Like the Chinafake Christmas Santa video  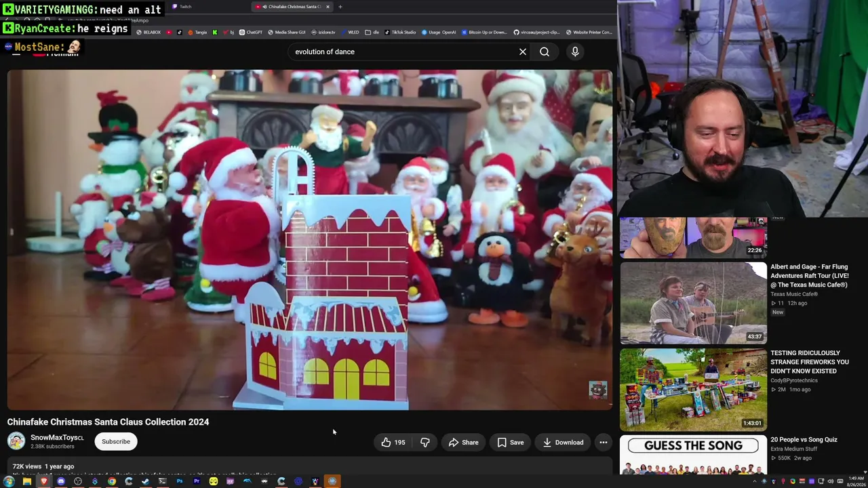tap(393, 443)
